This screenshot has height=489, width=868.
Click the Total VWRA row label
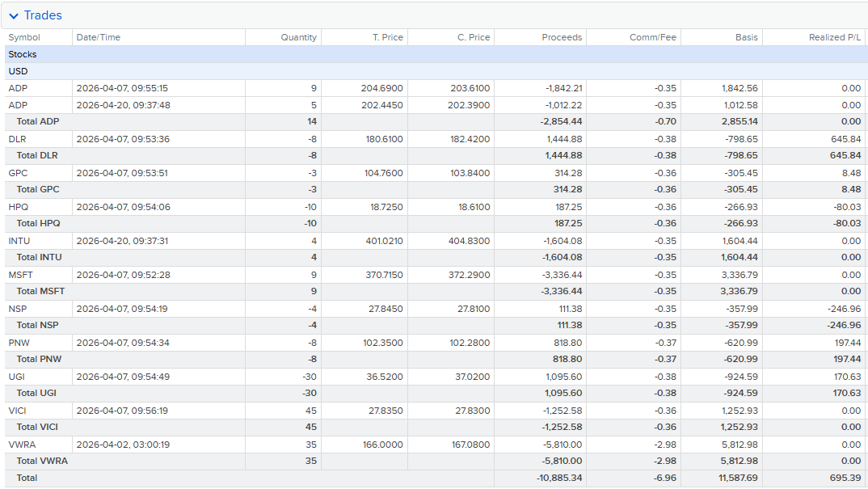coord(42,462)
